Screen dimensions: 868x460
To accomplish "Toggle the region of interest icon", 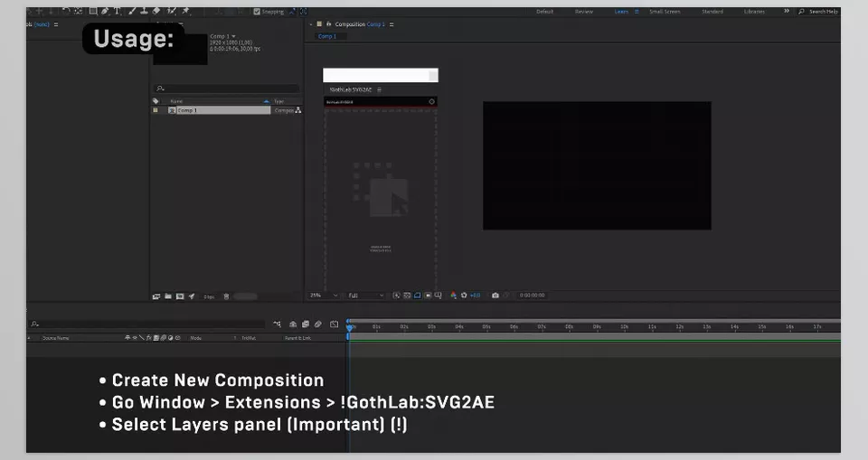I will [x=428, y=296].
